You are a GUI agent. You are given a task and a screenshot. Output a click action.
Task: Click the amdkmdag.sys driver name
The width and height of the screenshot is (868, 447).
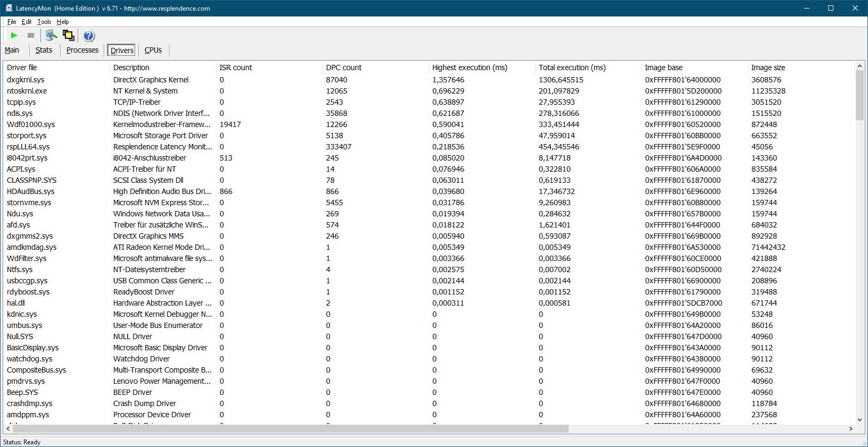tap(31, 247)
